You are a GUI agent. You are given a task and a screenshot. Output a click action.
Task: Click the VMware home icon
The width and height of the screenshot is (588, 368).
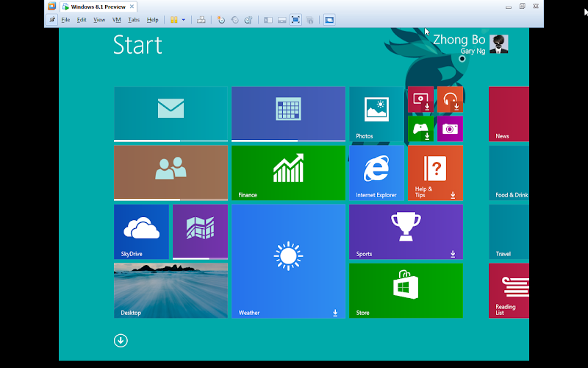(x=51, y=6)
